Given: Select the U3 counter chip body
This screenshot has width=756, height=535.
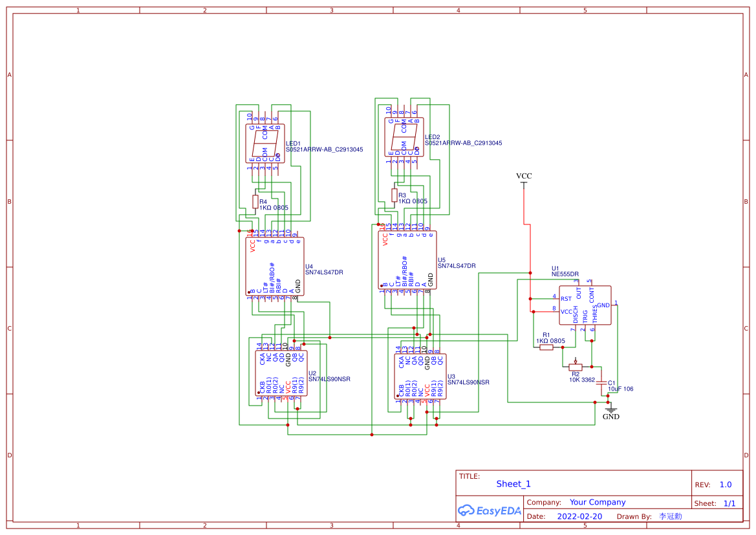Looking at the screenshot, I should tap(420, 377).
